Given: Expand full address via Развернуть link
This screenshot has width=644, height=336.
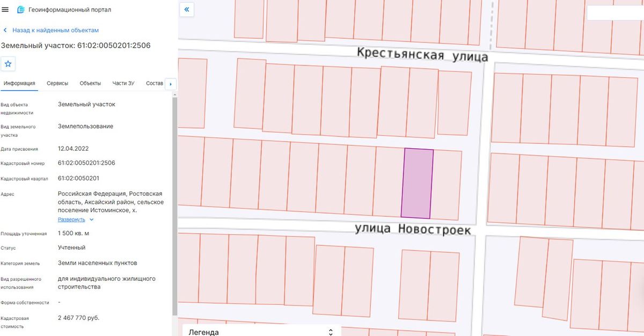Looking at the screenshot, I should [71, 220].
